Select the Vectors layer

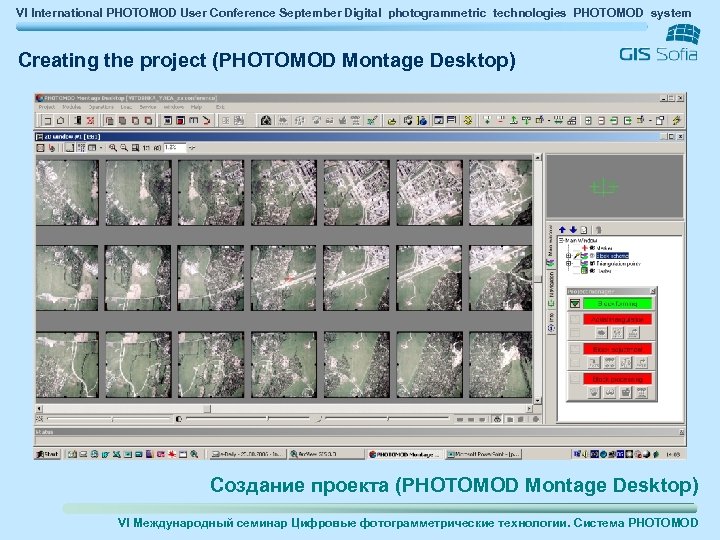click(605, 271)
